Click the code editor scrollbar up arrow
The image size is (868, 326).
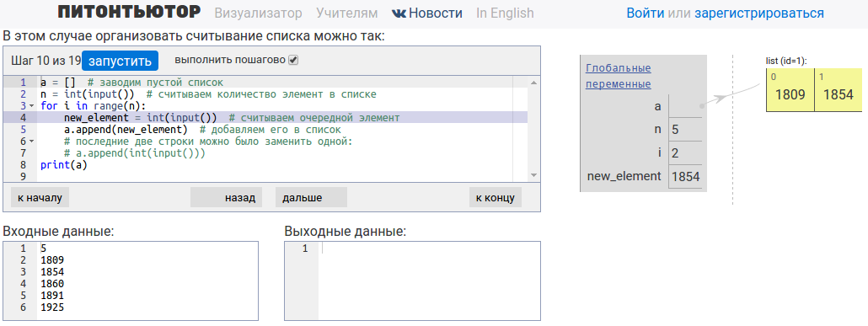point(533,83)
